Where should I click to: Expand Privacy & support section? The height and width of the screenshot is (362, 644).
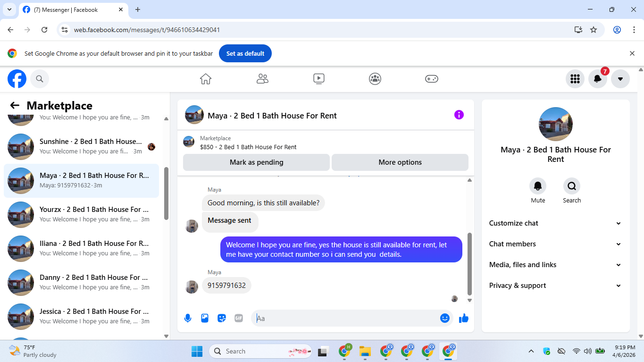[x=555, y=286]
